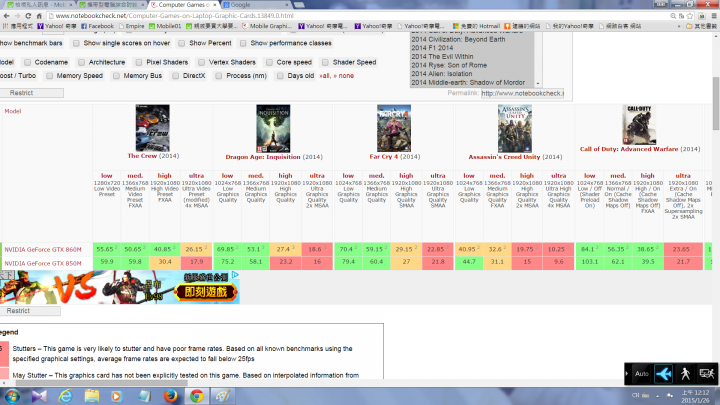Open Far Cry 4 cover image
The width and height of the screenshot is (720, 405).
(x=394, y=128)
